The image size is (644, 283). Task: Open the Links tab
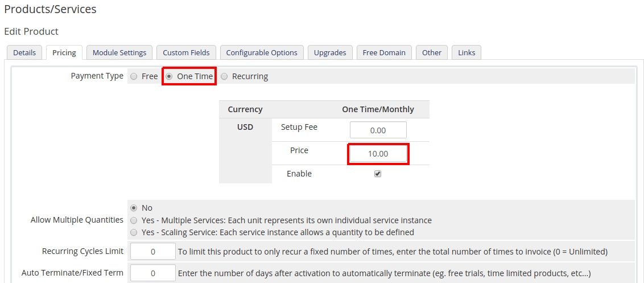(x=467, y=52)
